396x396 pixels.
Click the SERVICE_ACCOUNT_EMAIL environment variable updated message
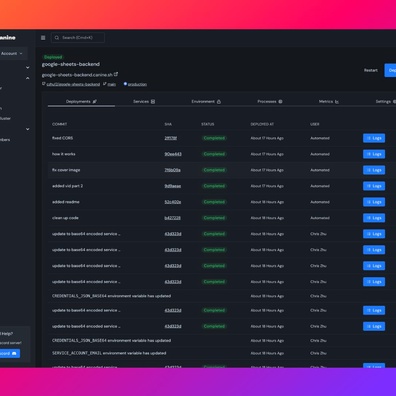109,353
